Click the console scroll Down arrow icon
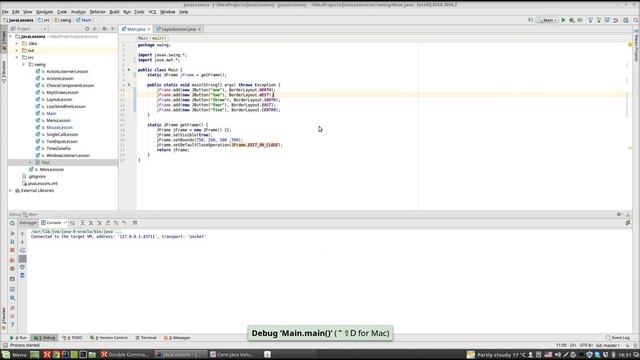640x360 pixels. [22, 242]
